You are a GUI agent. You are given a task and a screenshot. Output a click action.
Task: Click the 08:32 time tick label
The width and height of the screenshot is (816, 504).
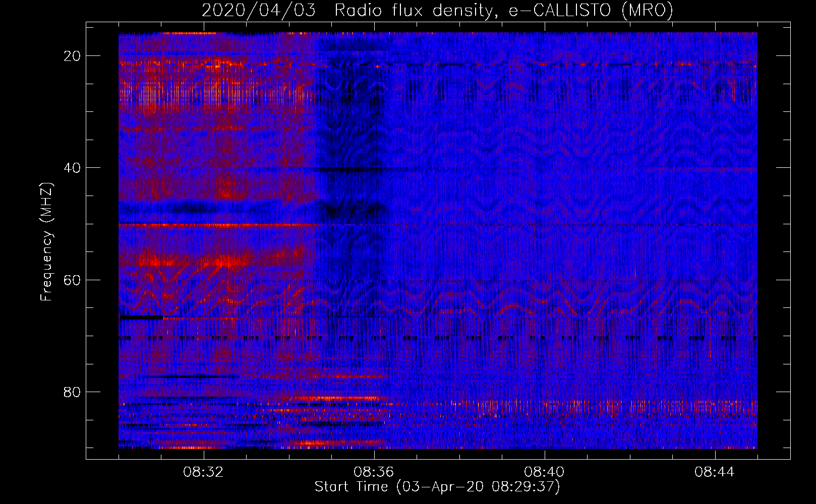[204, 472]
